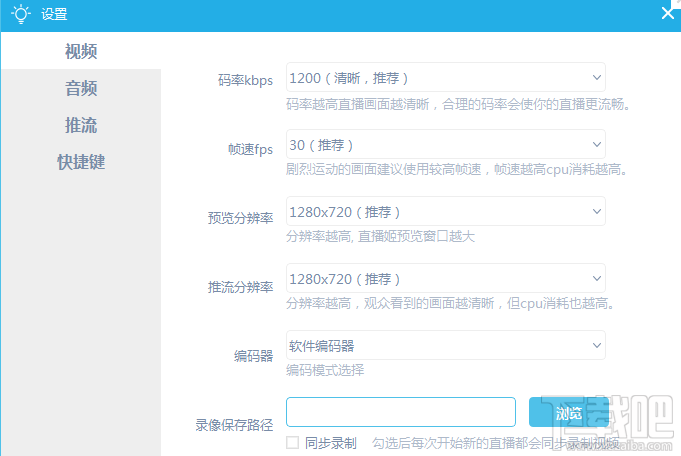
Task: Click the 推流分辨率 label
Action: tap(241, 287)
